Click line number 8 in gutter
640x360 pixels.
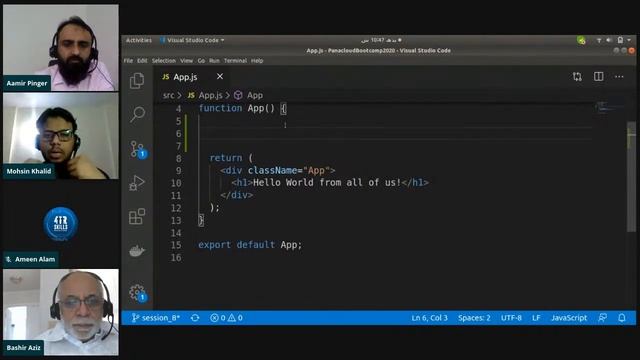click(178, 158)
